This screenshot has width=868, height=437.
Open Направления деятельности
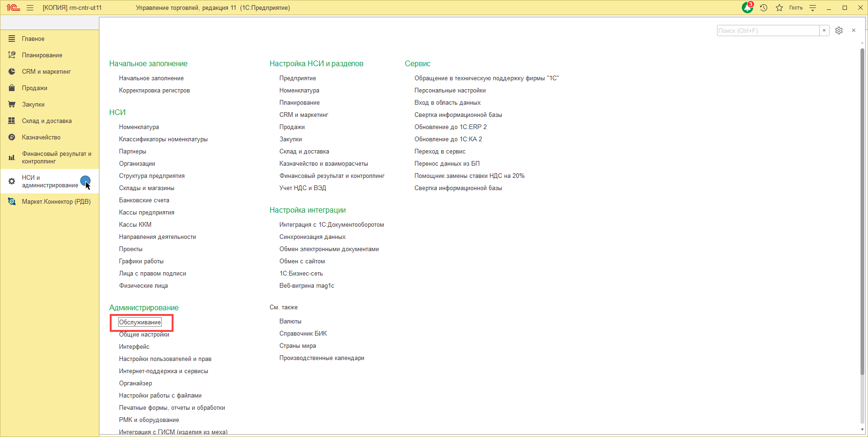(x=158, y=237)
